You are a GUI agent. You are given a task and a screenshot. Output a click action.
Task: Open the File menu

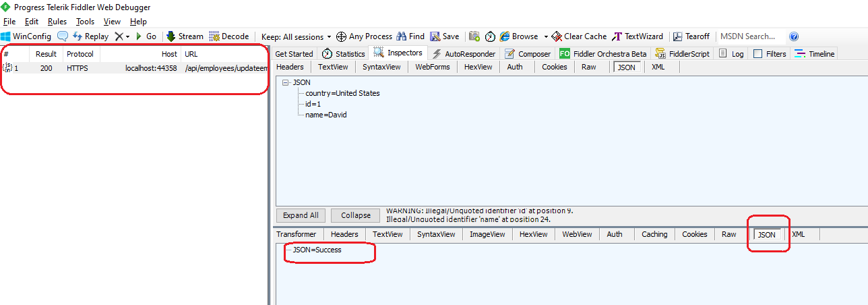[x=9, y=22]
